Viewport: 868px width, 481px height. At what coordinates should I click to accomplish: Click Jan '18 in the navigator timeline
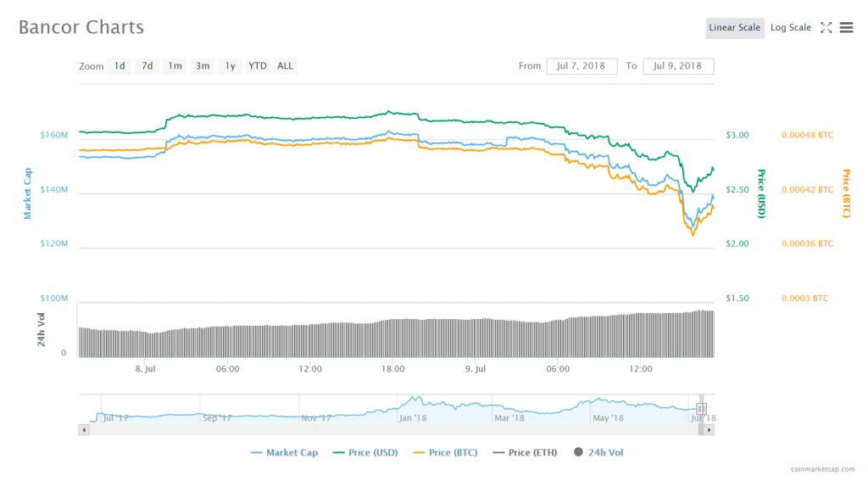pos(413,418)
